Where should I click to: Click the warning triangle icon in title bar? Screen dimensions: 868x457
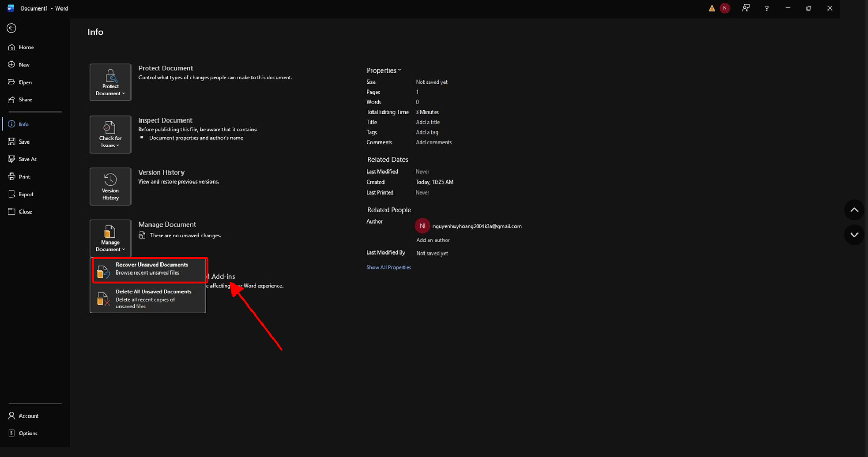point(712,8)
